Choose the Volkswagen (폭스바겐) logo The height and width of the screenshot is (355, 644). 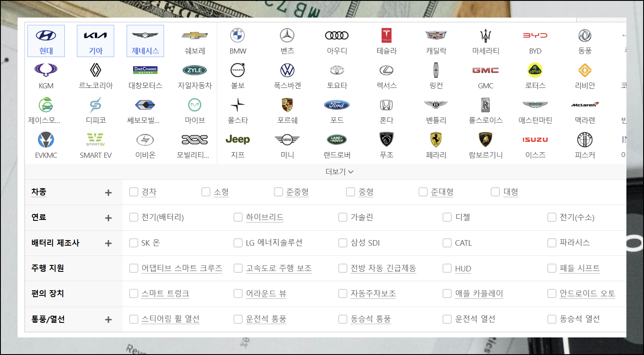pos(287,70)
